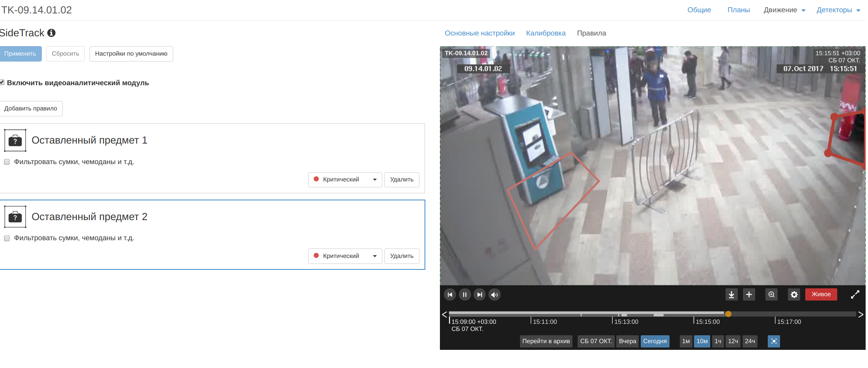Click the Оставленный предмет 2 rule title

coord(90,217)
